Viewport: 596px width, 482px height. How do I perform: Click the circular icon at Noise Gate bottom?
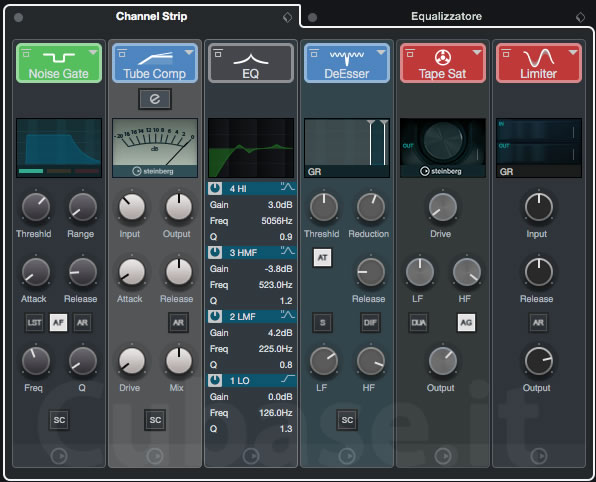[59, 456]
